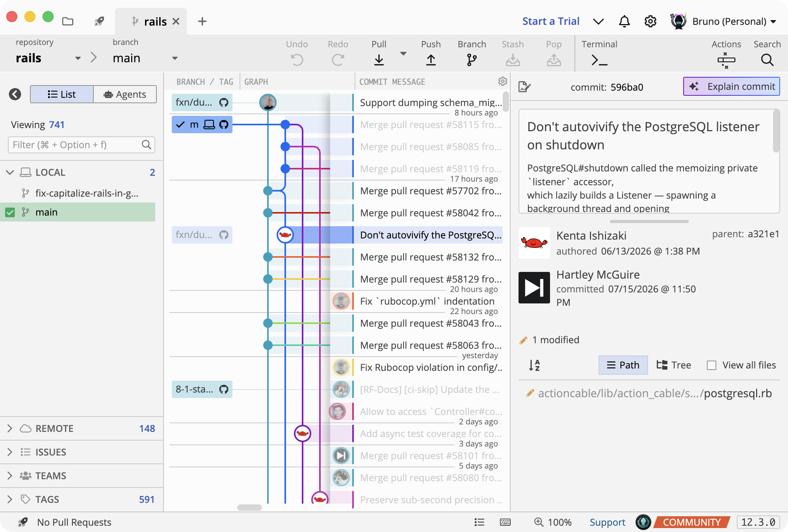Click the commit description scrollbar
Viewport: 788px width, 532px height.
(x=776, y=131)
